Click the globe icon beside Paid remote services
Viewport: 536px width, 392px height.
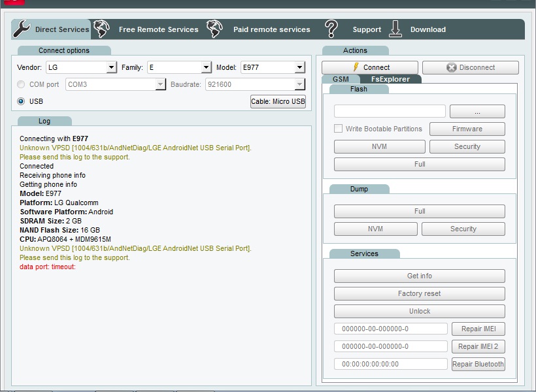(214, 29)
